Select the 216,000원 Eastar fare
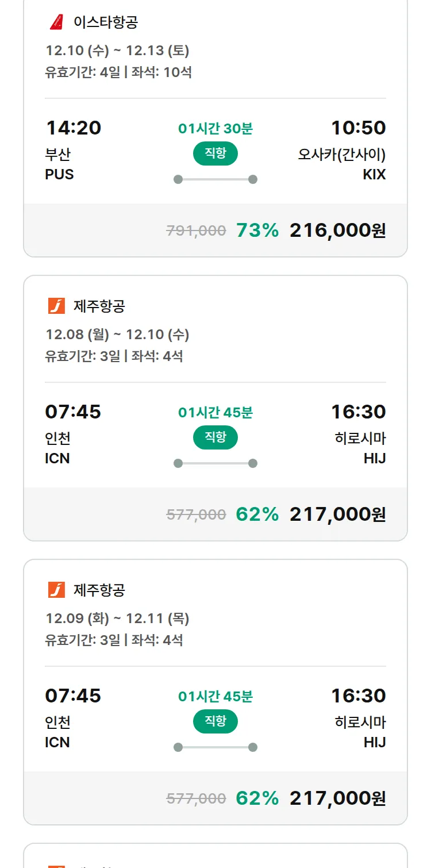Image resolution: width=431 pixels, height=868 pixels. (x=337, y=231)
